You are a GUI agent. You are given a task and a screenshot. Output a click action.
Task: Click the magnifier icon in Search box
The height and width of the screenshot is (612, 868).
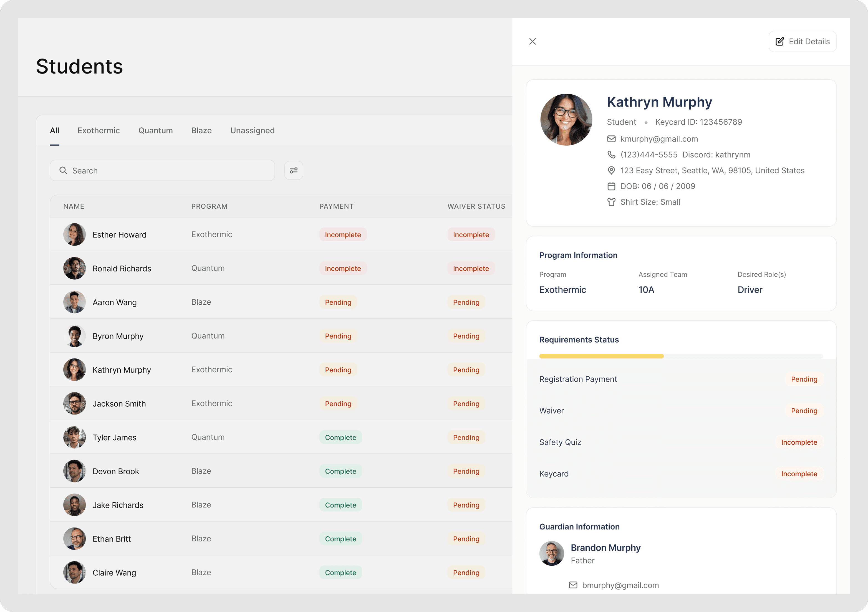[63, 171]
